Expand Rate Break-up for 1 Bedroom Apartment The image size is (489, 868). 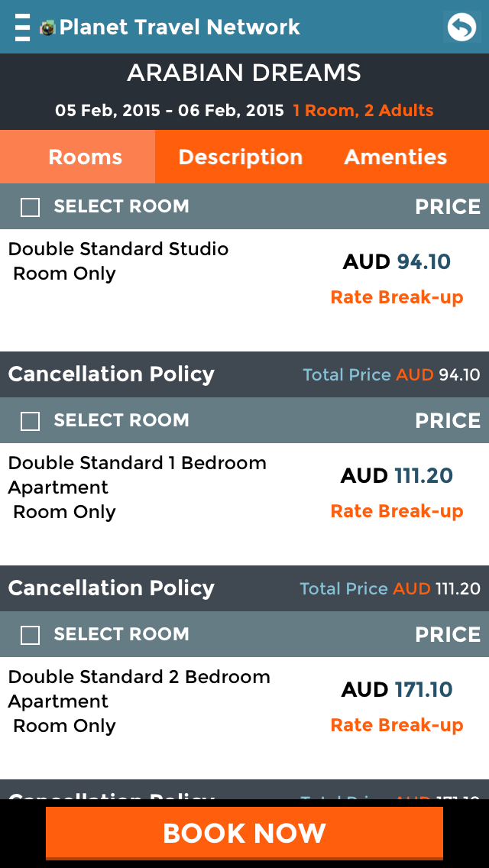(397, 511)
